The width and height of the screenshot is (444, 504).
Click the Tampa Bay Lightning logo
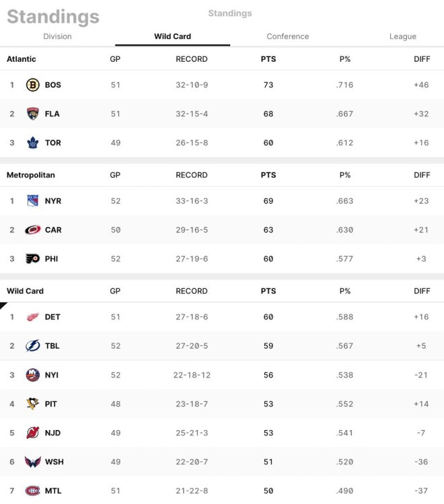pyautogui.click(x=32, y=345)
